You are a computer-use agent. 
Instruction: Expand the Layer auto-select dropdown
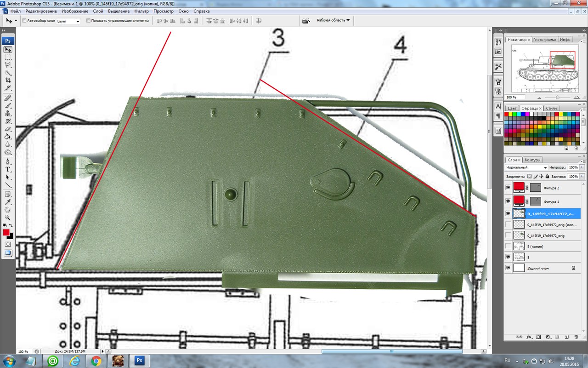[x=68, y=21]
